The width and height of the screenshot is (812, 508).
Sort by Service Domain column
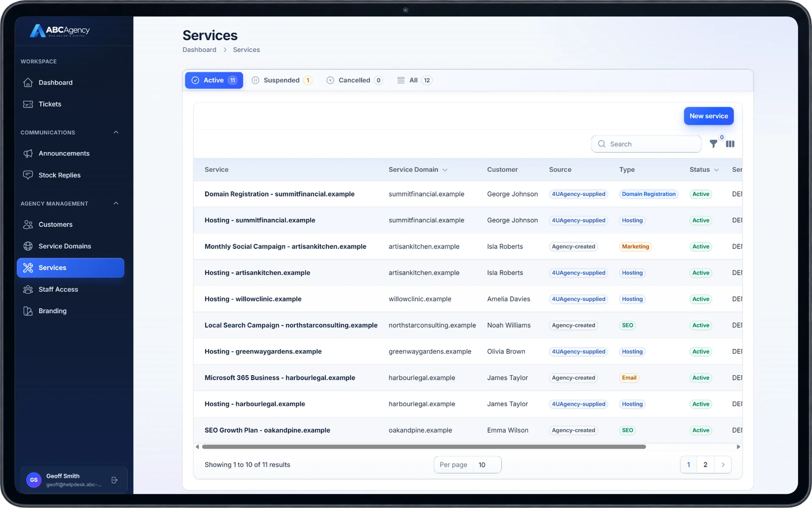(x=417, y=169)
